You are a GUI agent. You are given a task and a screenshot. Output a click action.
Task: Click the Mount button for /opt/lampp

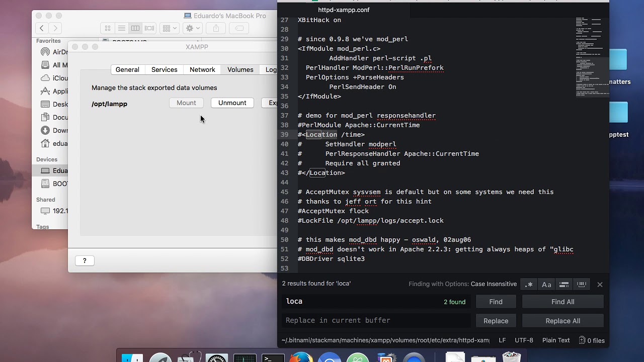tap(186, 103)
